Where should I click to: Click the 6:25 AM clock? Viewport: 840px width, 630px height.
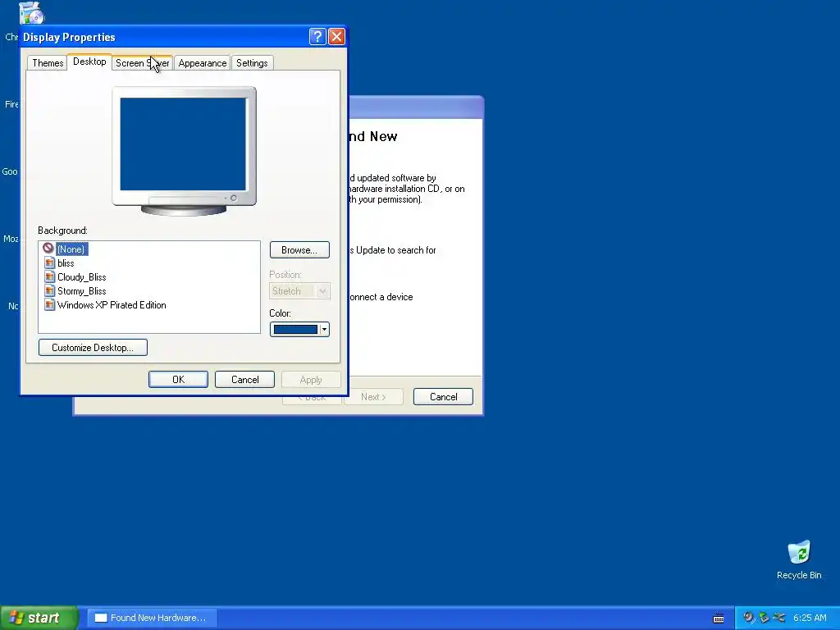810,618
